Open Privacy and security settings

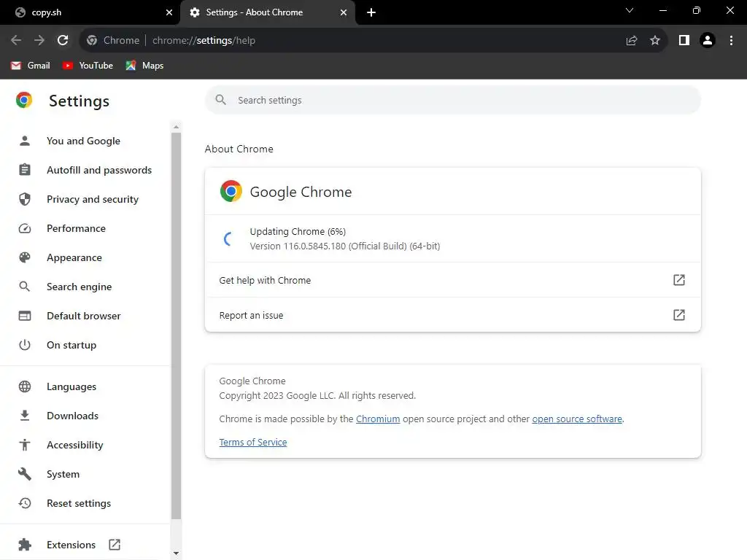pyautogui.click(x=92, y=199)
